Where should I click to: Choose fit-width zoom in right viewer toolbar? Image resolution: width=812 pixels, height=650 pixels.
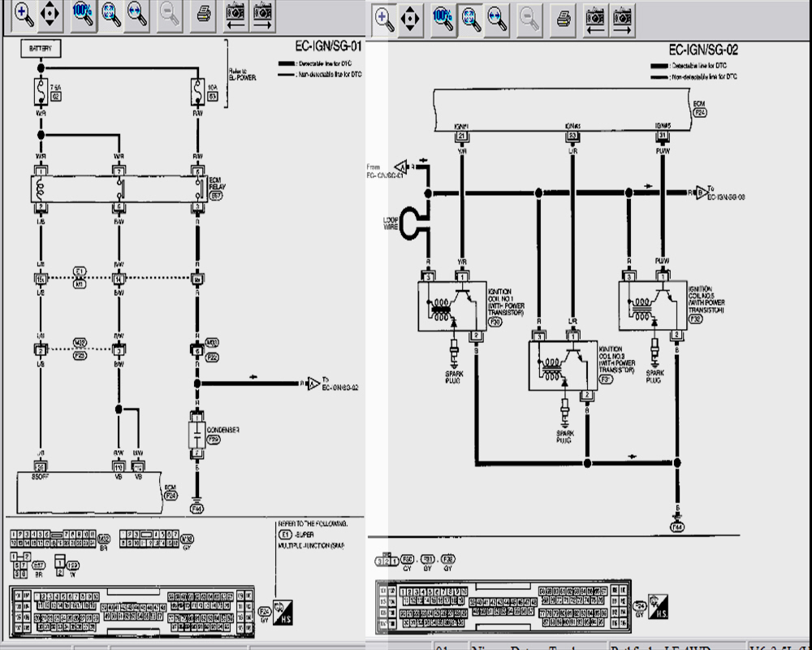497,19
